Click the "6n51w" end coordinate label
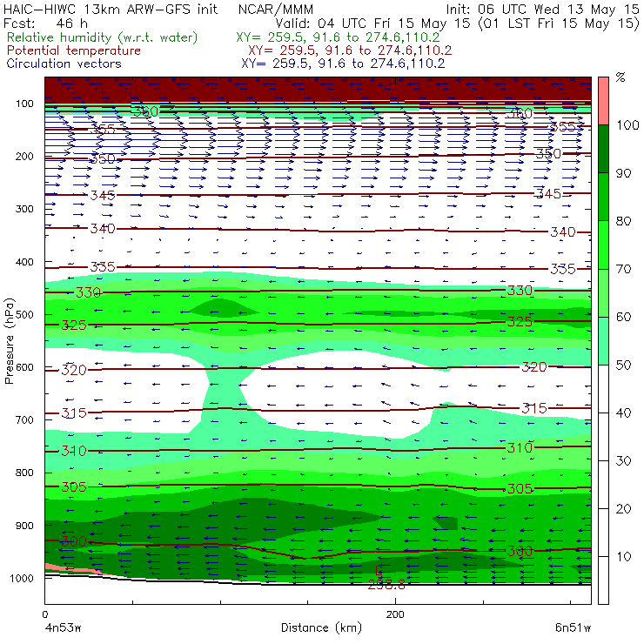The height and width of the screenshot is (644, 644). pyautogui.click(x=573, y=628)
